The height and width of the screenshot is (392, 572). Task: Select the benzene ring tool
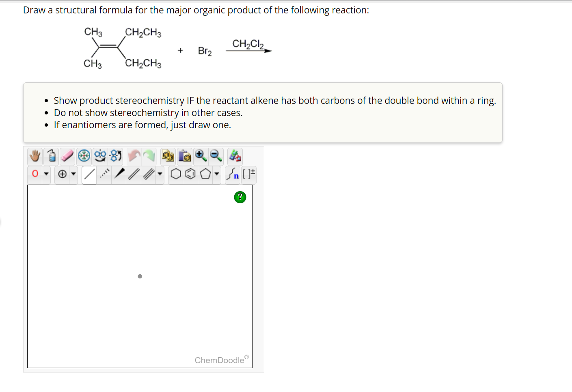(190, 174)
